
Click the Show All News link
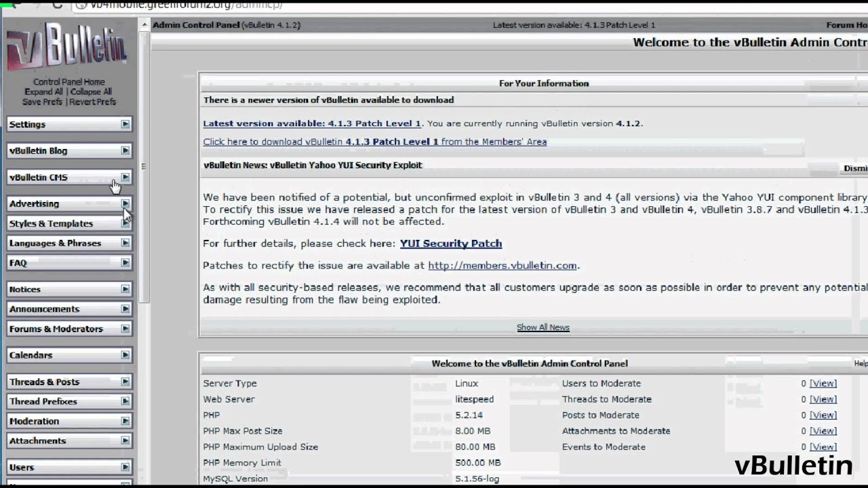[x=543, y=327]
